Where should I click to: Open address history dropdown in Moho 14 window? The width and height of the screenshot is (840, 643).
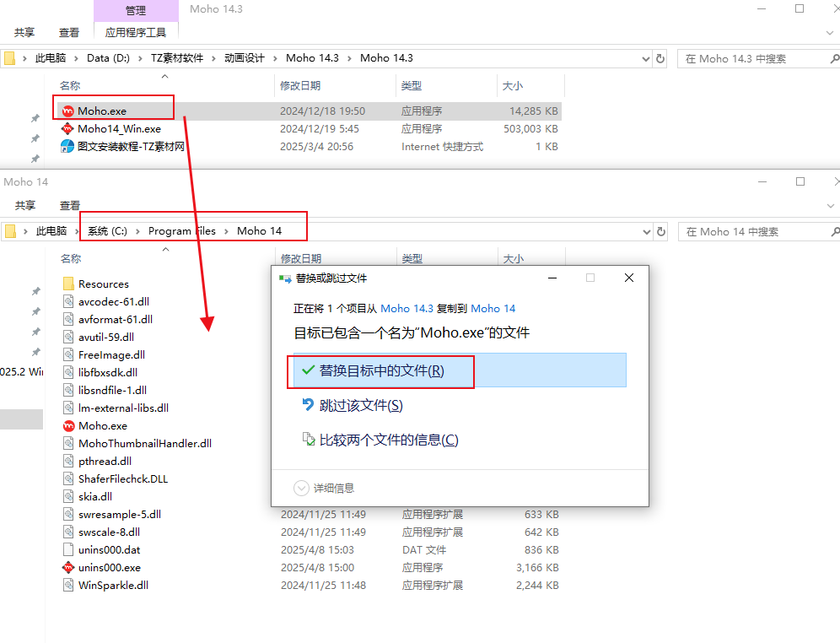pos(647,232)
